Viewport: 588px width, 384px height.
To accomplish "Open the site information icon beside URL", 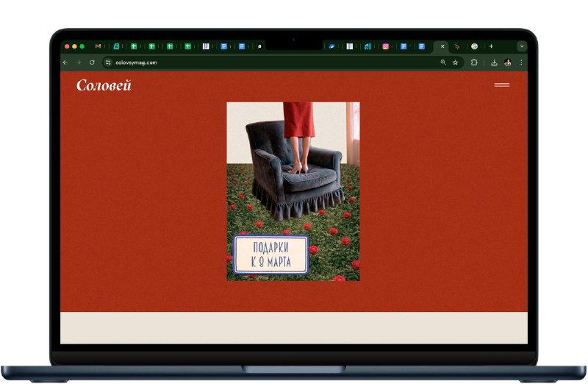I will pos(108,63).
